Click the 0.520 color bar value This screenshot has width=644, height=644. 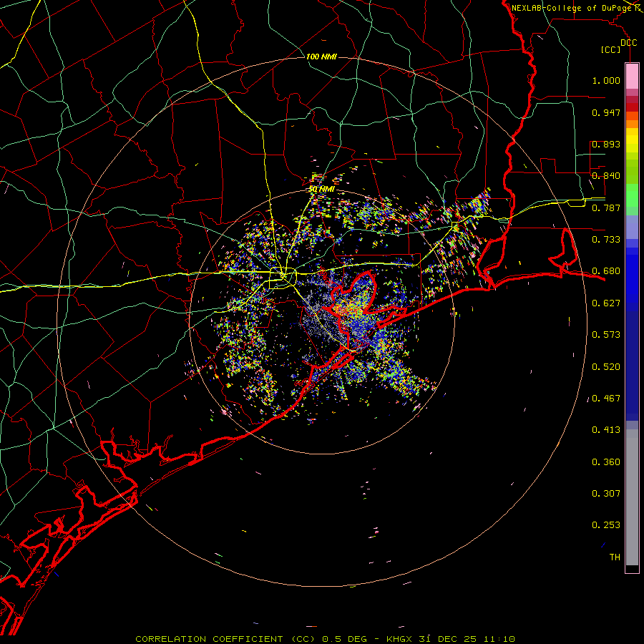(606, 367)
